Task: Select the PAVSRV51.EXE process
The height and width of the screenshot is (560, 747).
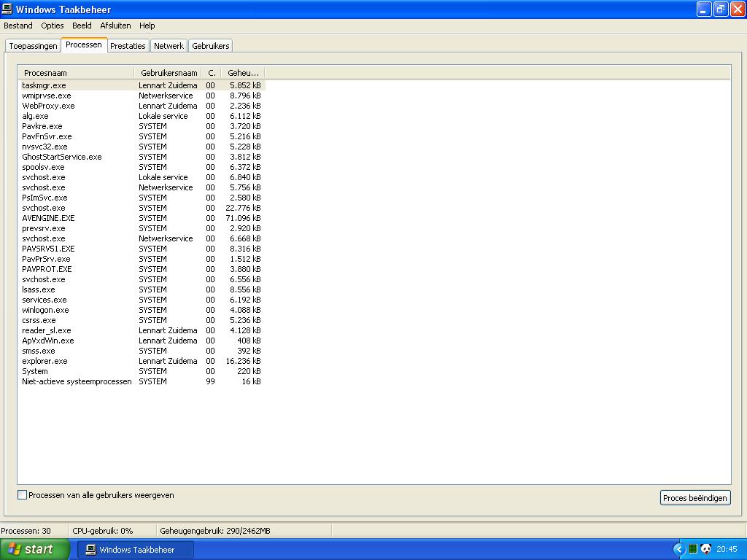Action: click(142, 249)
